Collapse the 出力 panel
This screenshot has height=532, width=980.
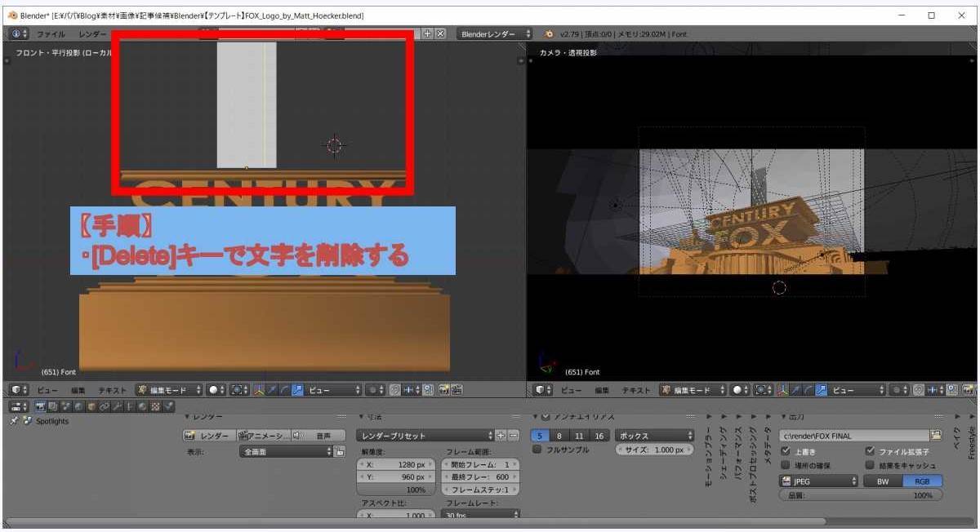click(794, 417)
